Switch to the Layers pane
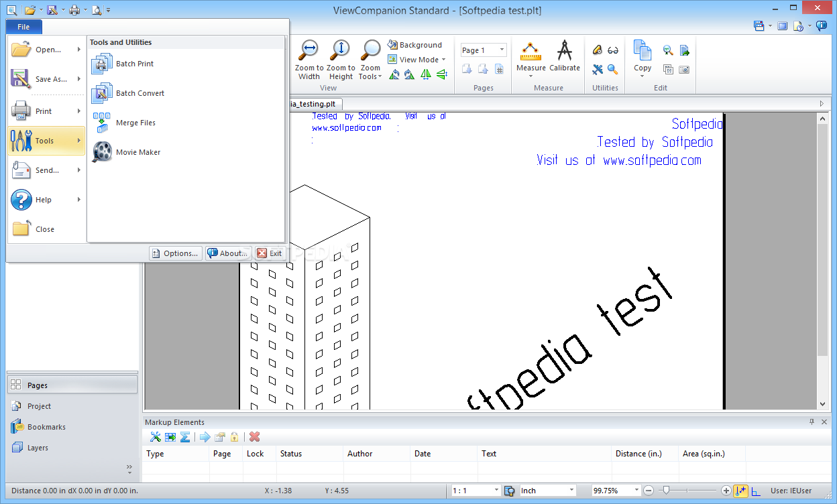 pos(72,448)
